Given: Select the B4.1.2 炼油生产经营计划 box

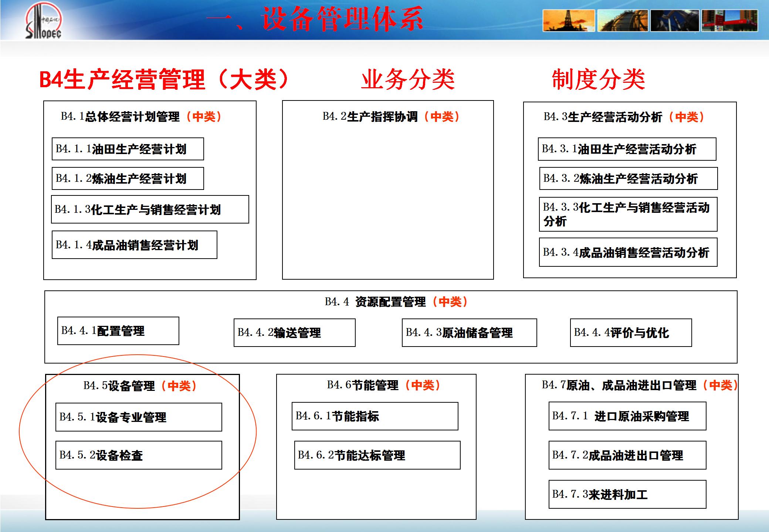Looking at the screenshot, I should 128,178.
